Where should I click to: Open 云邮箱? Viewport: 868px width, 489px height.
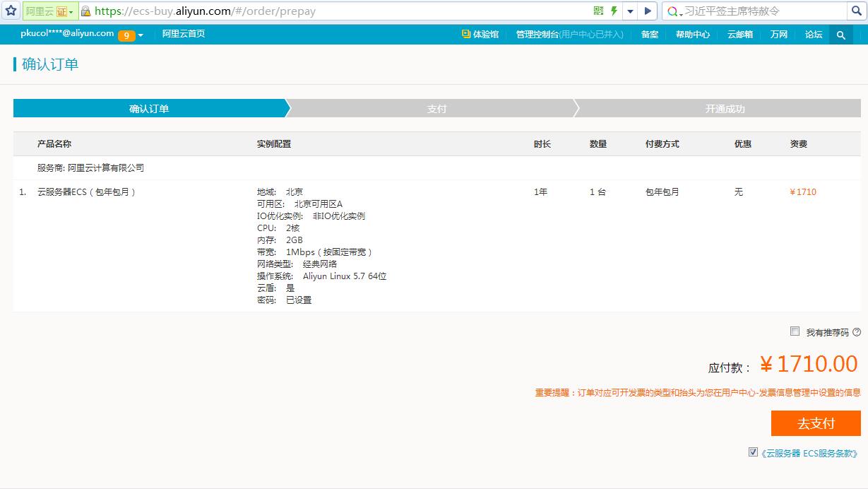(x=740, y=34)
